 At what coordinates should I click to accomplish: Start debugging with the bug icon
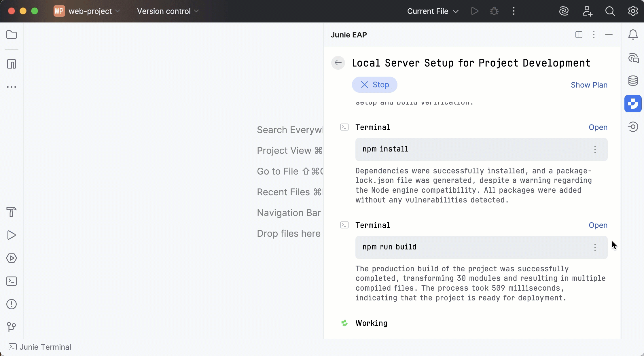[494, 11]
